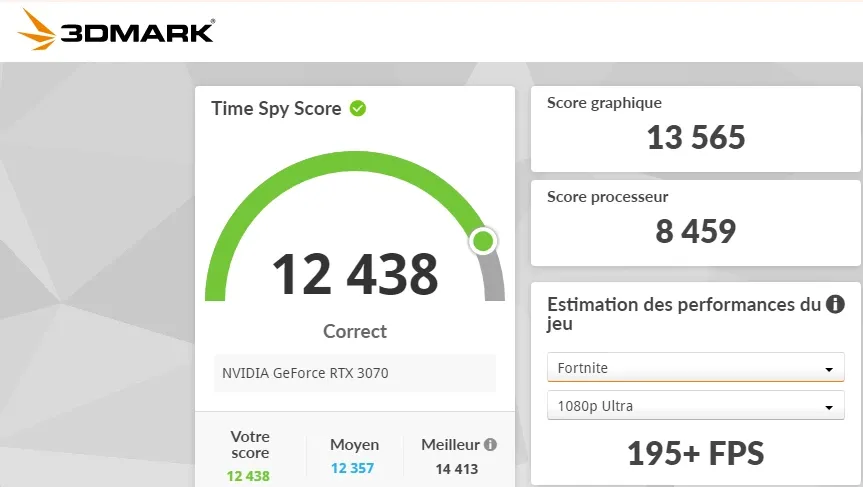Click the best score 14 413
This screenshot has width=863, height=487.
coord(456,469)
